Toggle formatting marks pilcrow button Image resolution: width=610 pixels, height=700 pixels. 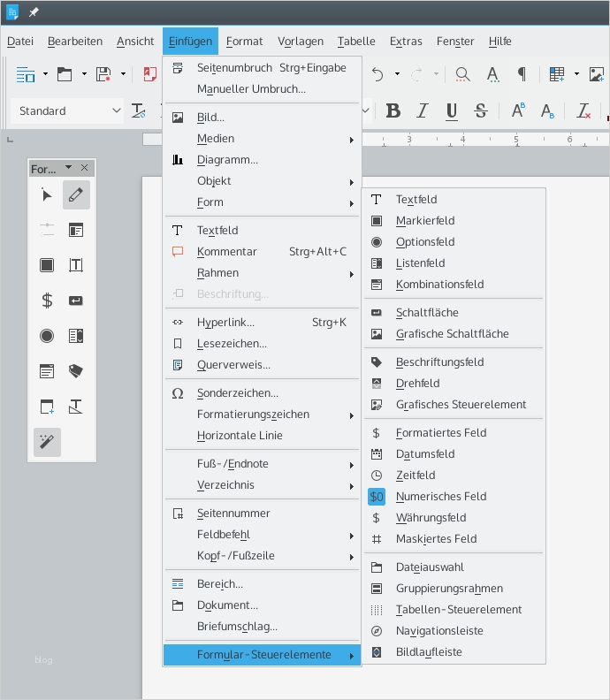coord(522,74)
